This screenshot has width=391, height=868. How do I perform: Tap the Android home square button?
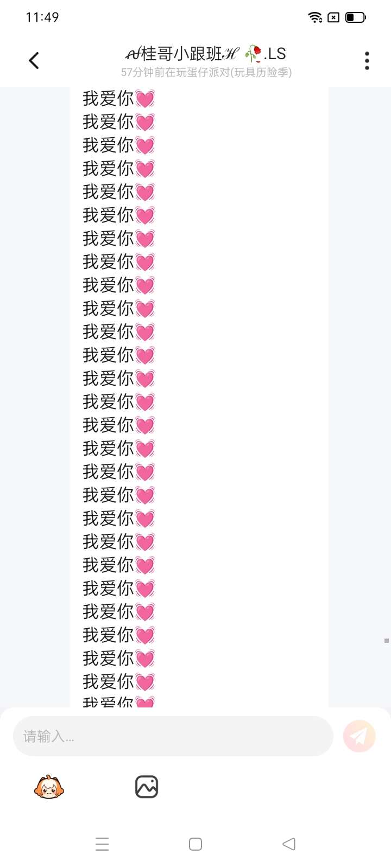coord(195,844)
